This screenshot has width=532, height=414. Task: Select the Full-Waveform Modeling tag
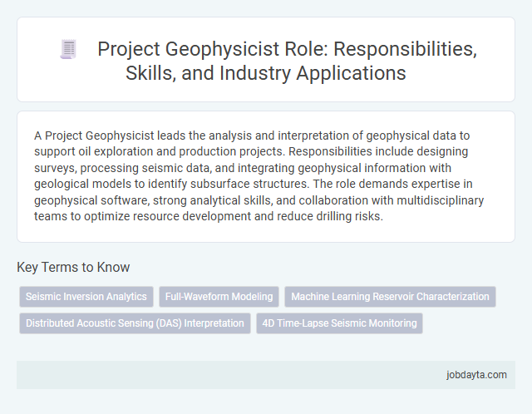pos(219,297)
